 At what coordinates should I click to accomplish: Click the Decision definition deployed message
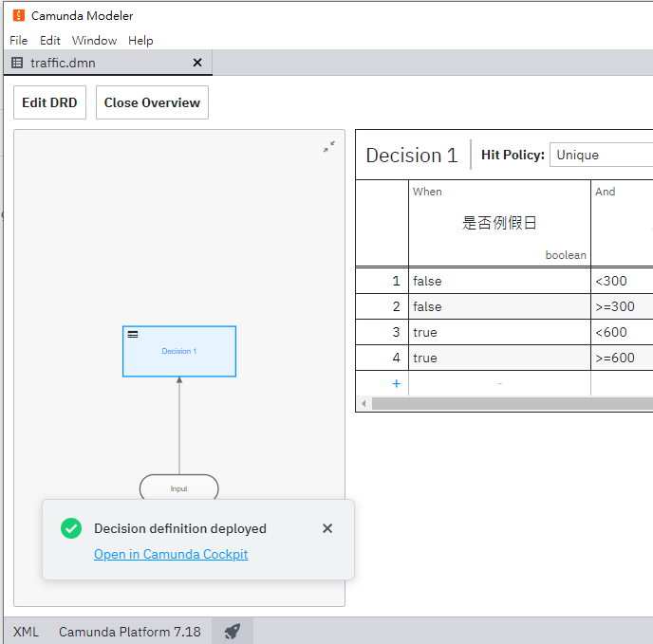coord(180,528)
